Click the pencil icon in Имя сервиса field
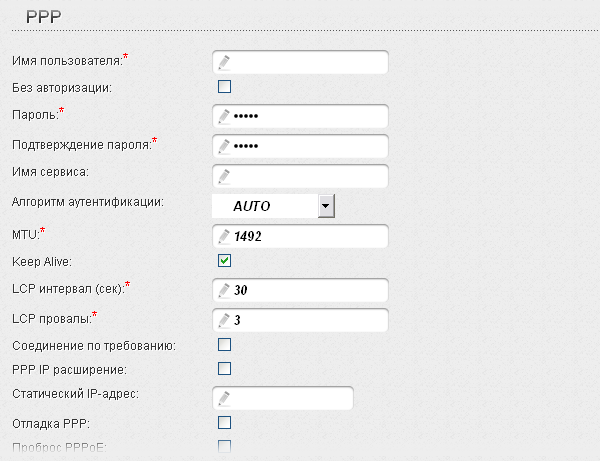The image size is (600, 461). pos(224,176)
